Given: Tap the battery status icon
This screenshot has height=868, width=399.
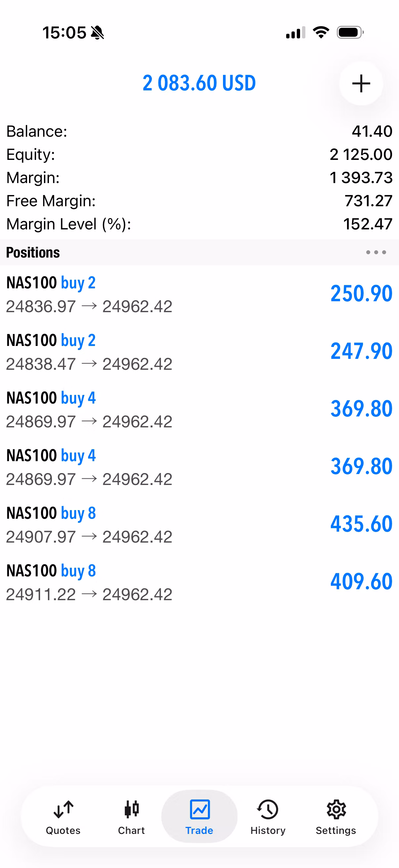Looking at the screenshot, I should pos(350,32).
